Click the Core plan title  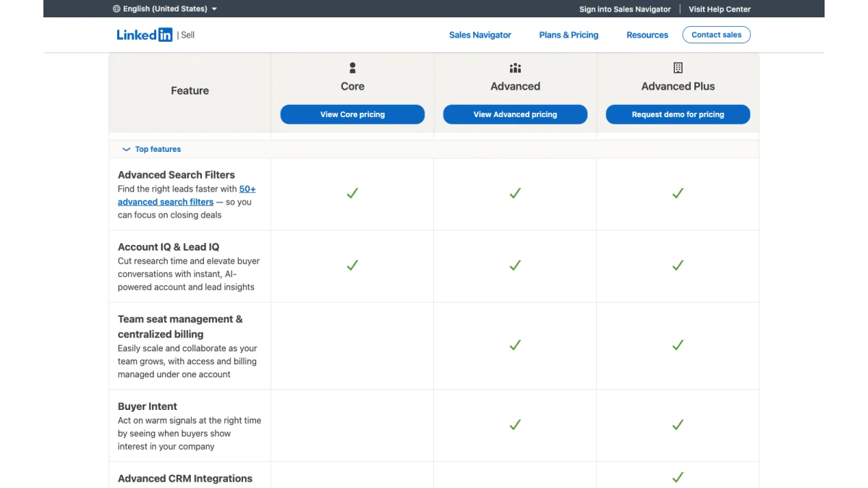pyautogui.click(x=352, y=86)
